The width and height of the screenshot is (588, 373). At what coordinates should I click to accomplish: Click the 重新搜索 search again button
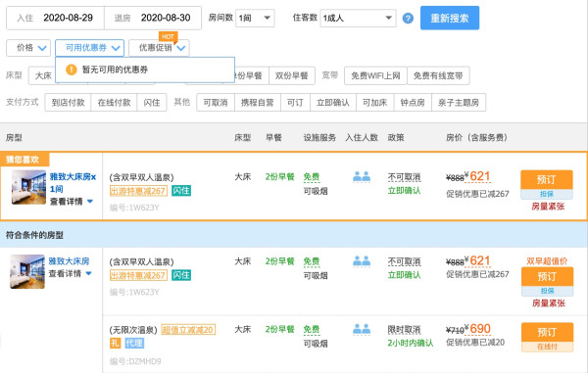click(450, 18)
